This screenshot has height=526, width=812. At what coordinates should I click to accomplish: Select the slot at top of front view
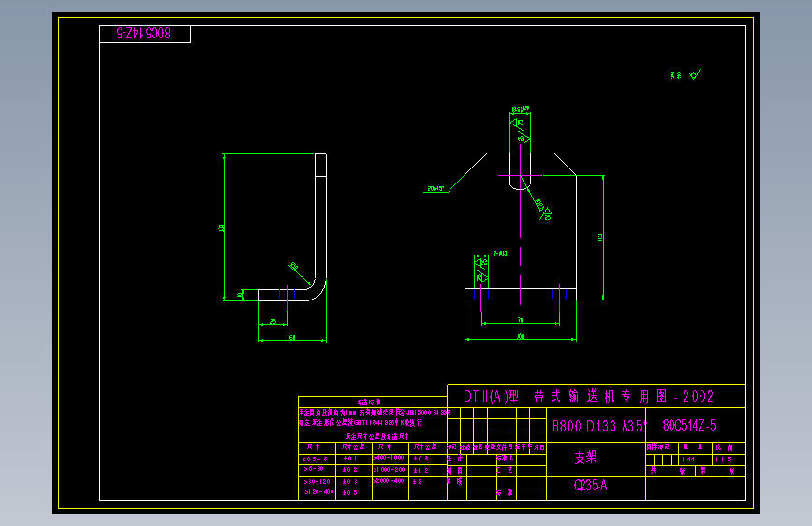521,152
